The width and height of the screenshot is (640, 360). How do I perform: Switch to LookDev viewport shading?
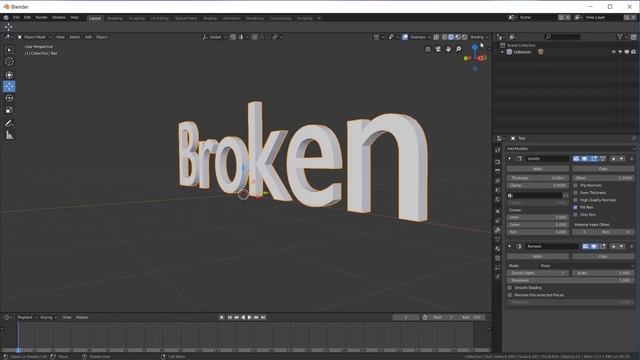point(458,37)
